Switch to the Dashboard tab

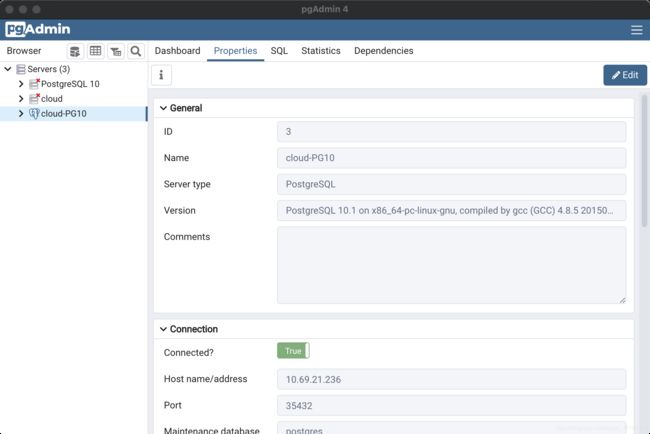[x=177, y=51]
